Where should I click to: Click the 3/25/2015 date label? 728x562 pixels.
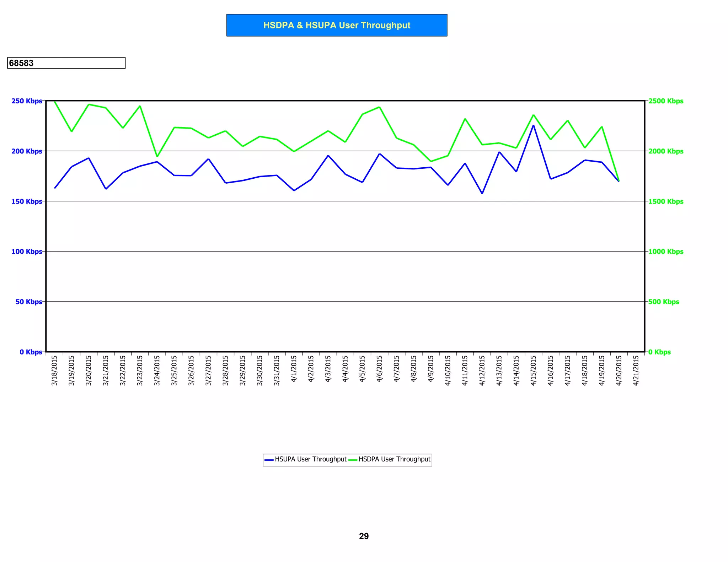pos(174,371)
